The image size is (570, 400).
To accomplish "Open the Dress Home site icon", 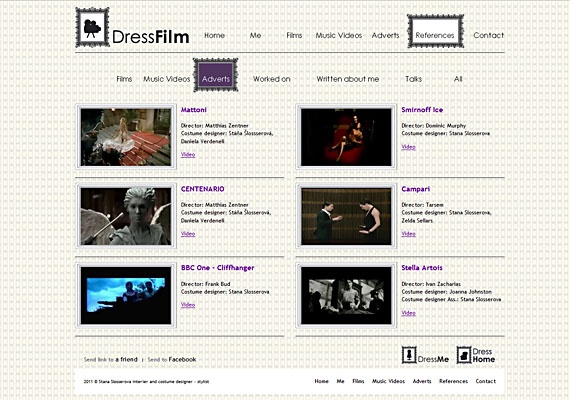I will (464, 355).
